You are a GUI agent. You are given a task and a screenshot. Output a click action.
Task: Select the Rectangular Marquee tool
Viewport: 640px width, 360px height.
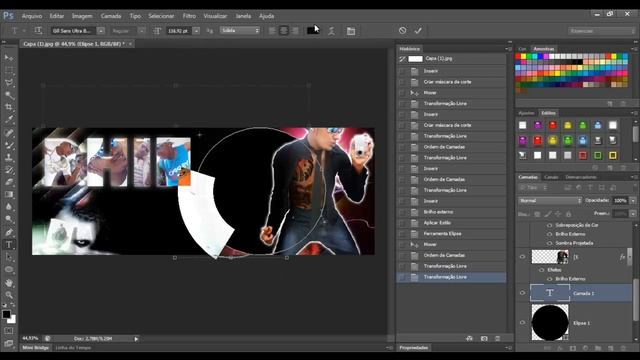coord(9,70)
